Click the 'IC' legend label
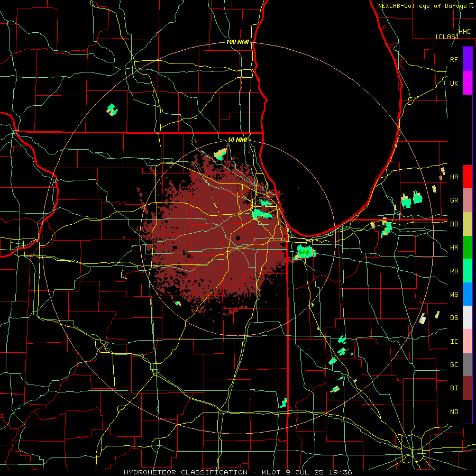The height and width of the screenshot is (476, 476). click(x=454, y=341)
